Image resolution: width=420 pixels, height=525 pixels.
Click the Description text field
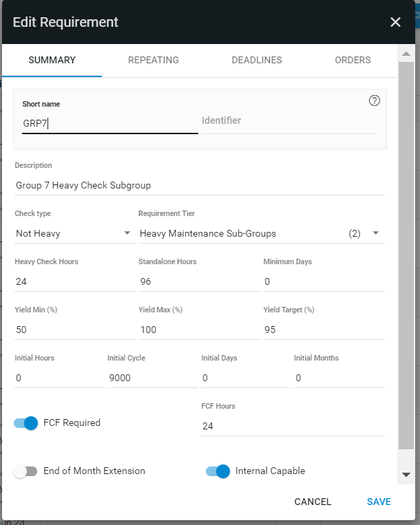click(200, 186)
